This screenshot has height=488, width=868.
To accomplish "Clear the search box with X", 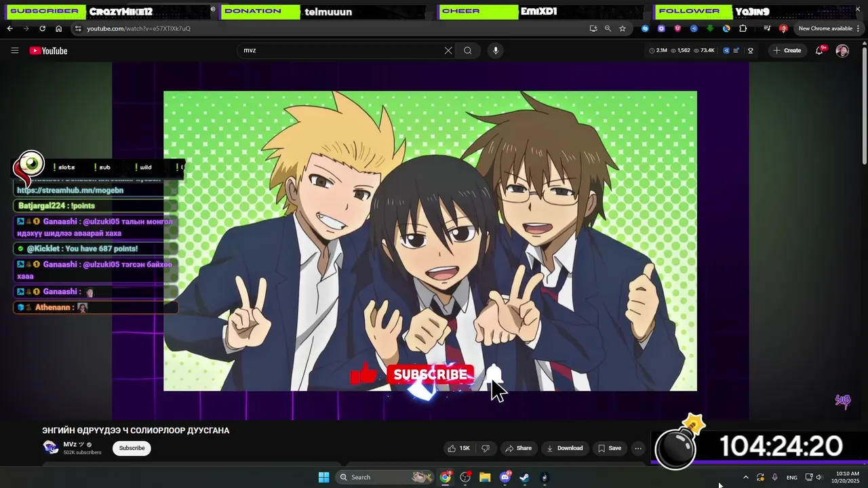I will pos(448,50).
